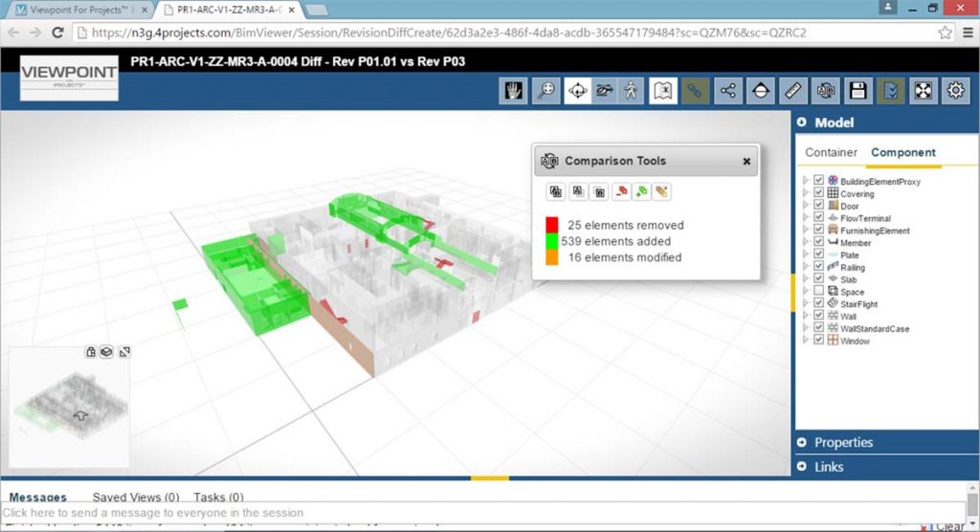The width and height of the screenshot is (980, 532).
Task: Click the orange modified-elements swatch
Action: [552, 257]
